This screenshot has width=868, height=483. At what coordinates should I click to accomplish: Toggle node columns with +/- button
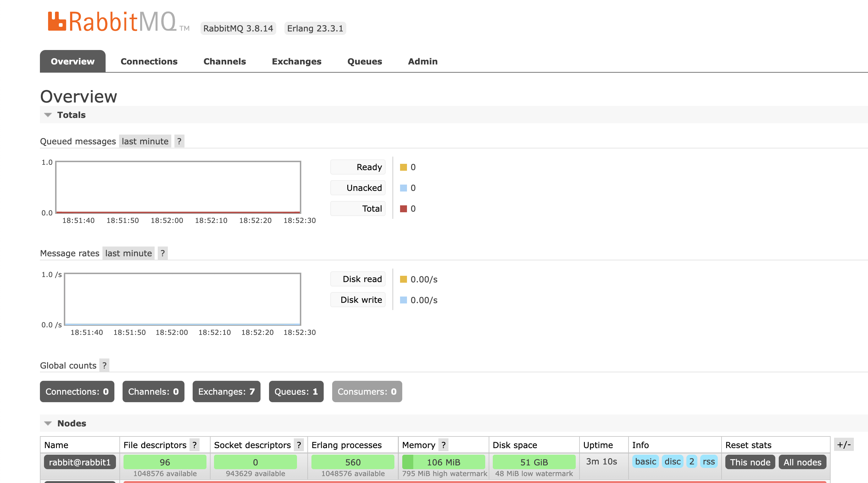tap(843, 445)
